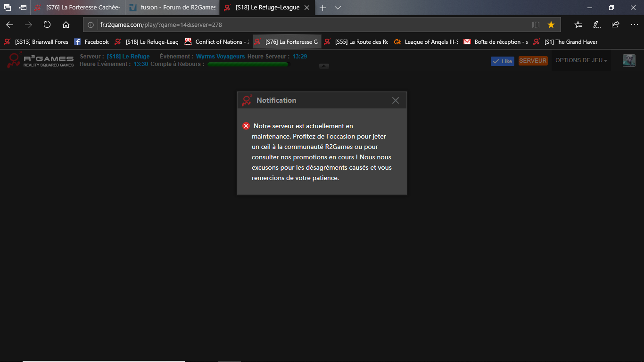Click the green countdown progress bar

point(248,64)
